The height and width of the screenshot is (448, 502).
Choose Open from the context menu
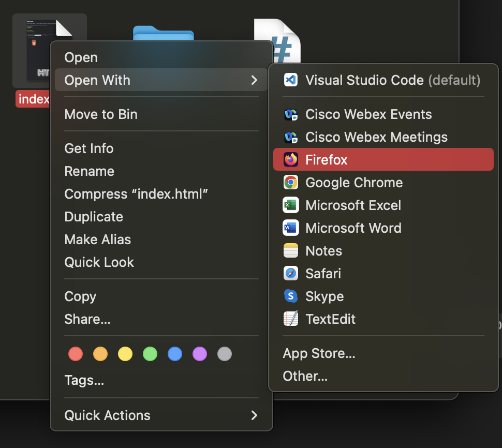coord(161,57)
